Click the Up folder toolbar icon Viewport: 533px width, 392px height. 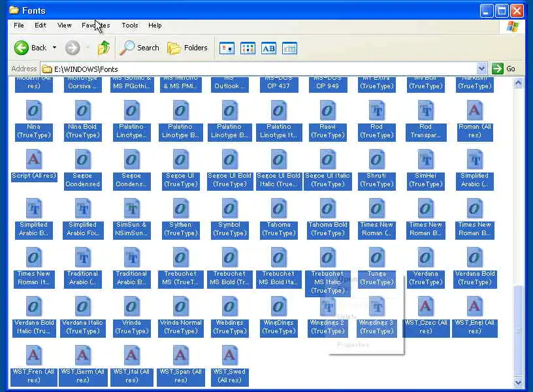103,48
